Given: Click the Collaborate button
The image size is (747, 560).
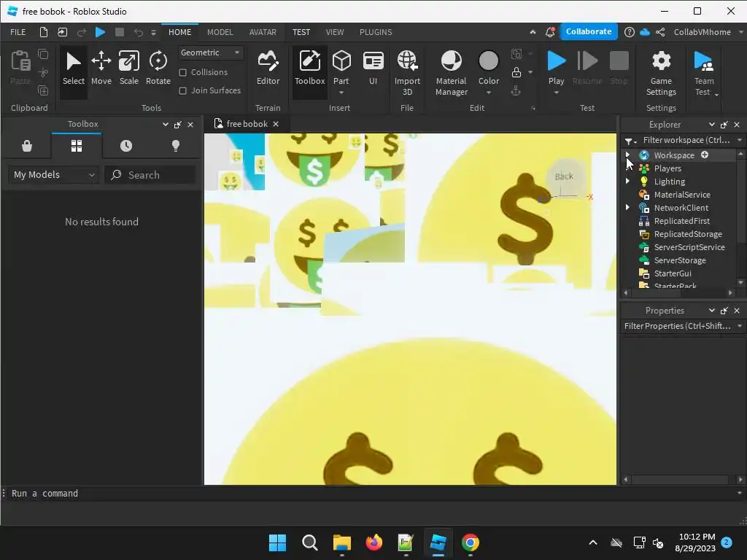Looking at the screenshot, I should (589, 31).
